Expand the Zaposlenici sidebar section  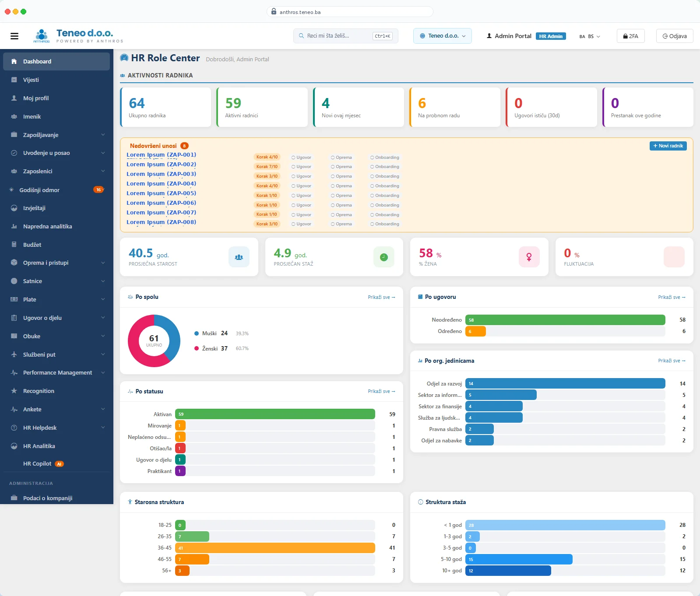56,171
